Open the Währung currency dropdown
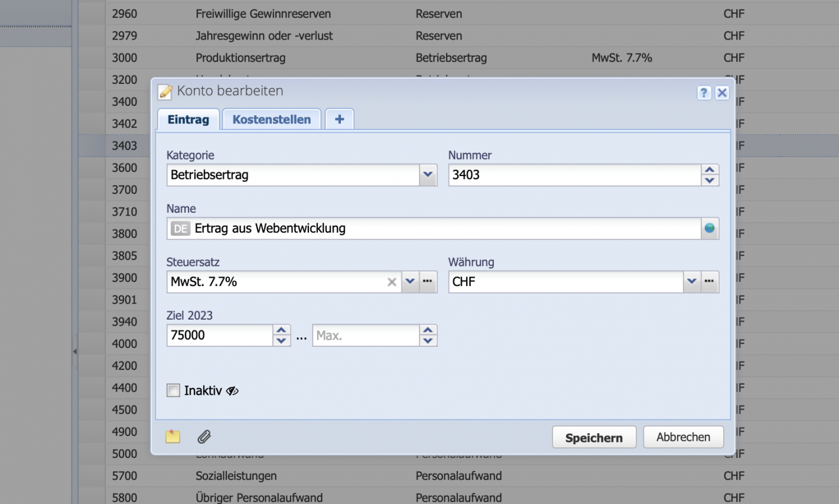This screenshot has height=504, width=839. 692,282
